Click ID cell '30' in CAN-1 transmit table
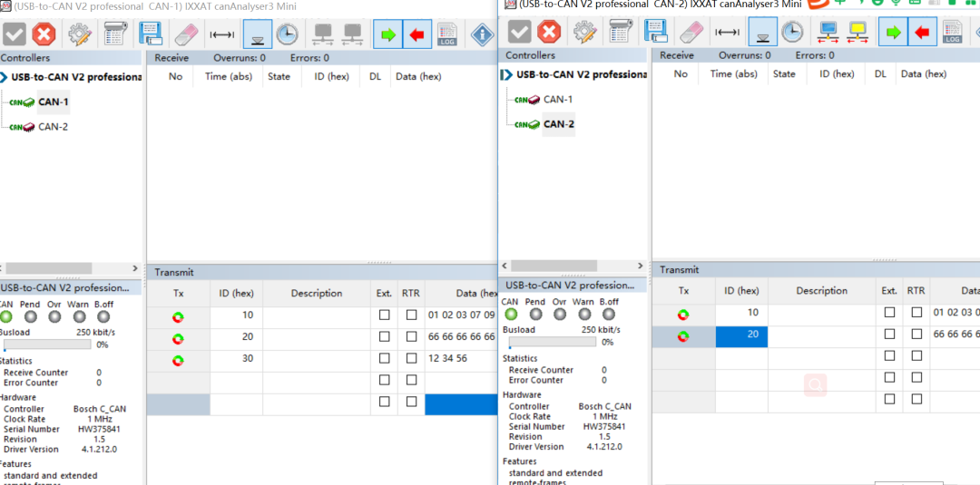The height and width of the screenshot is (485, 980). pos(236,358)
